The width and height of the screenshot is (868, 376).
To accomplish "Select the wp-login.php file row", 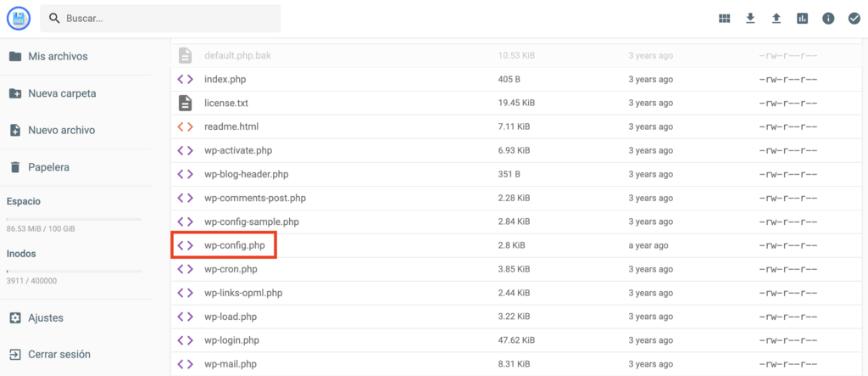I will pos(231,340).
